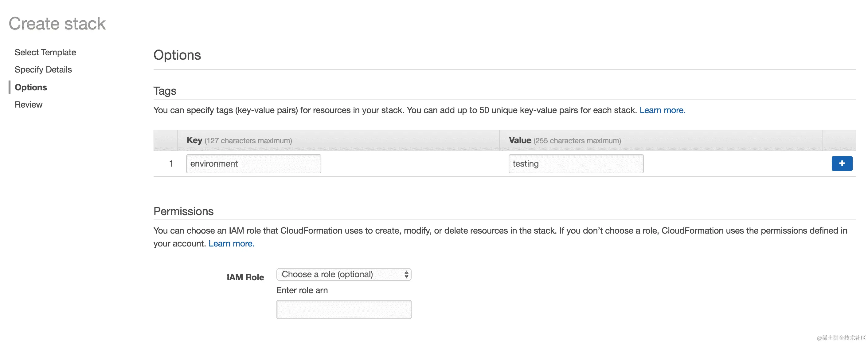Image resolution: width=868 pixels, height=343 pixels.
Task: Click the environment Key input field
Action: [x=253, y=164]
